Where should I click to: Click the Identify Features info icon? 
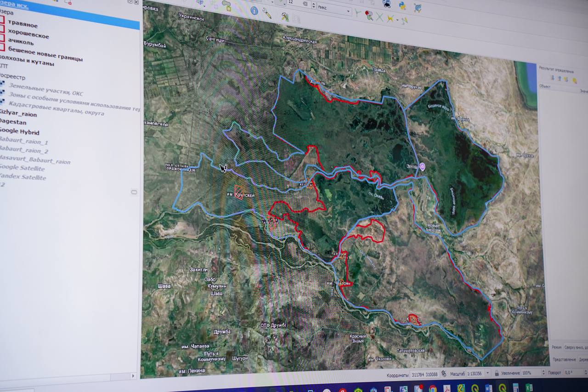pyautogui.click(x=254, y=11)
